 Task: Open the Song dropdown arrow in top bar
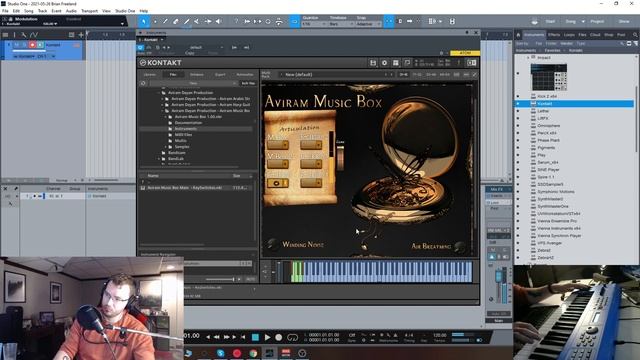click(x=583, y=21)
